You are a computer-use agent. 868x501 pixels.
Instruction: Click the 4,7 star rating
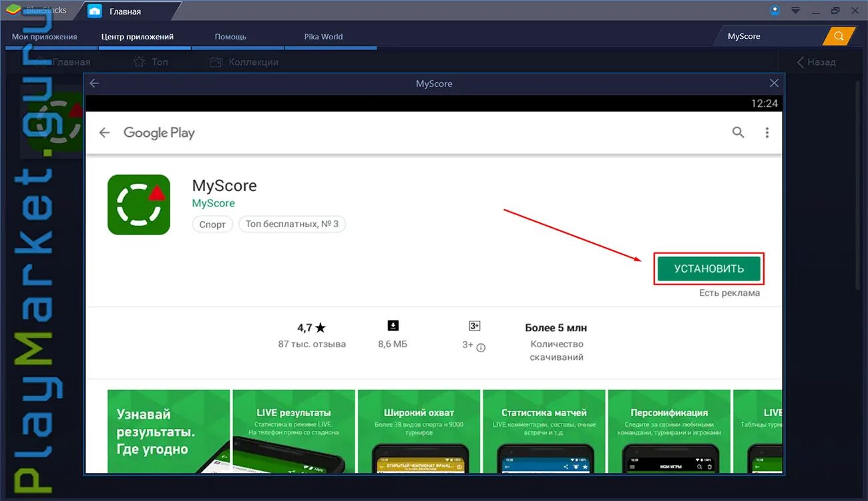point(312,328)
